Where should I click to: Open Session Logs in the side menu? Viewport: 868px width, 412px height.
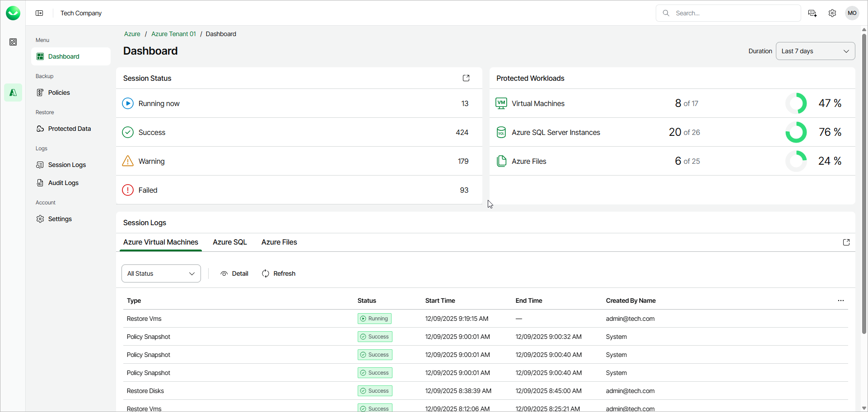(71, 165)
